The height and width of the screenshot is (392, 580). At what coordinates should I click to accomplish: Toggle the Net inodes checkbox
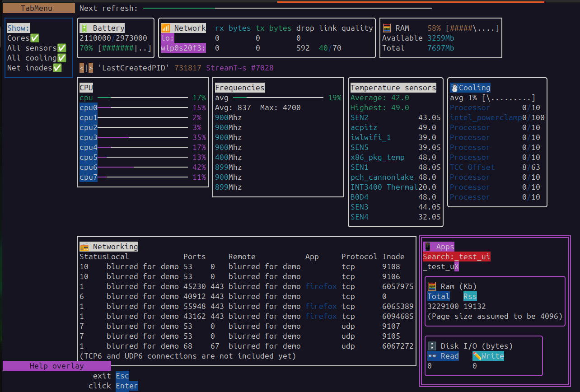tap(57, 68)
